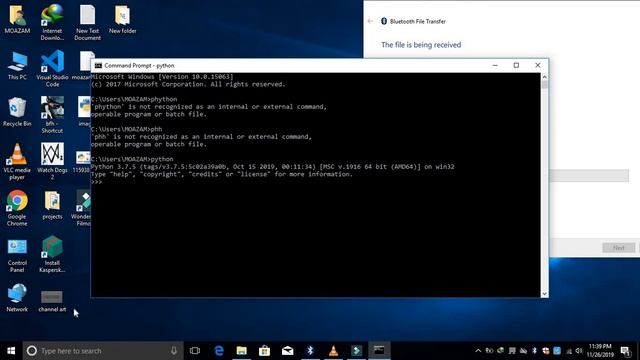Click 'The file is being received' heading
This screenshot has width=640, height=360.
[421, 45]
